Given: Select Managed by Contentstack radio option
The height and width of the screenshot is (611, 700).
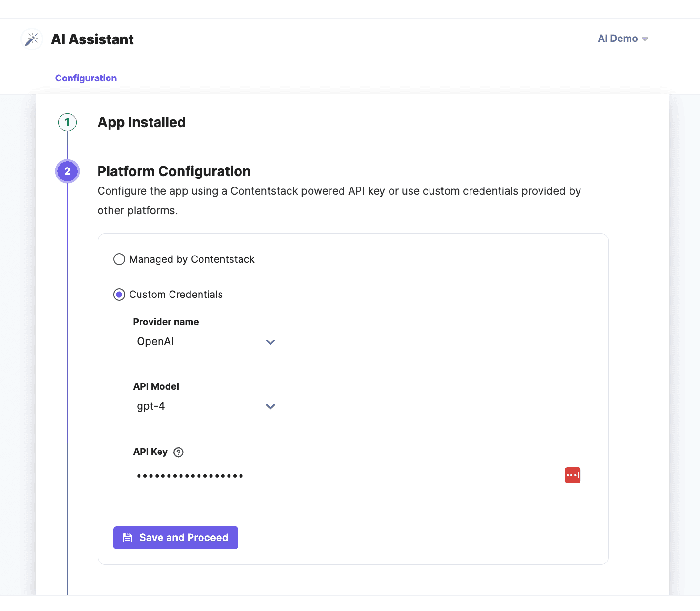Looking at the screenshot, I should 119,259.
